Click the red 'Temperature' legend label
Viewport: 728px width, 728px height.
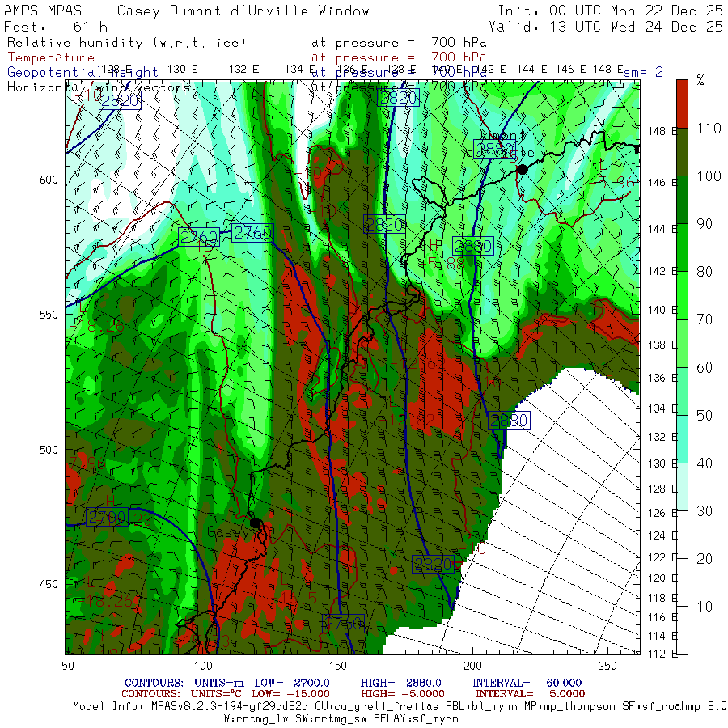tap(51, 57)
